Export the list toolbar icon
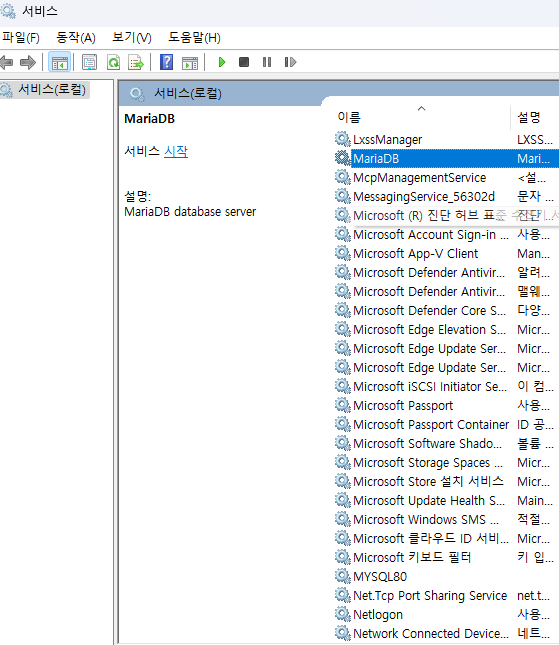The height and width of the screenshot is (645, 559). (136, 63)
